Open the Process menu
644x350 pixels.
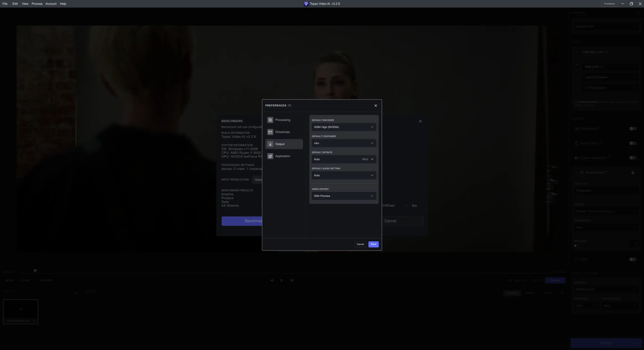(37, 4)
